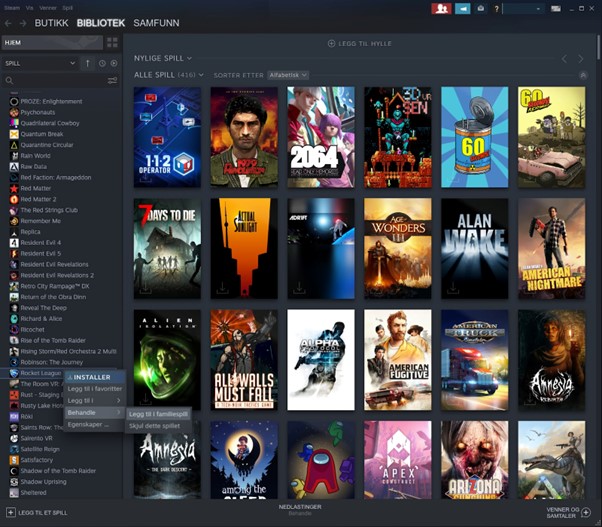This screenshot has height=527, width=602.
Task: Open the Alfabetisk sort dropdown
Action: click(x=288, y=75)
